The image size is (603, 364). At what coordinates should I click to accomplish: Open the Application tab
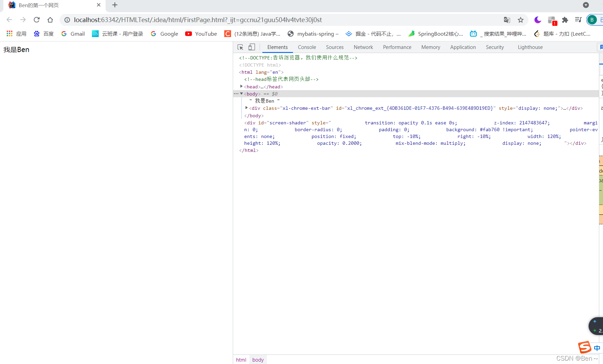pos(463,47)
